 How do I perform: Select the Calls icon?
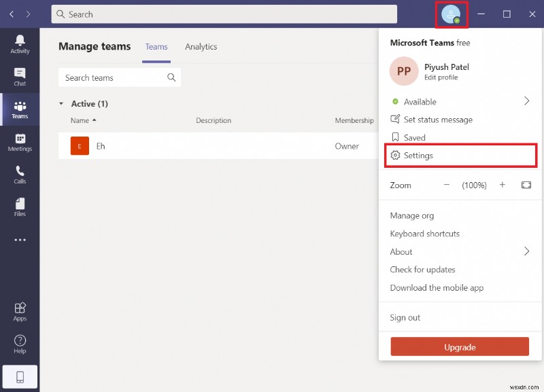point(20,173)
